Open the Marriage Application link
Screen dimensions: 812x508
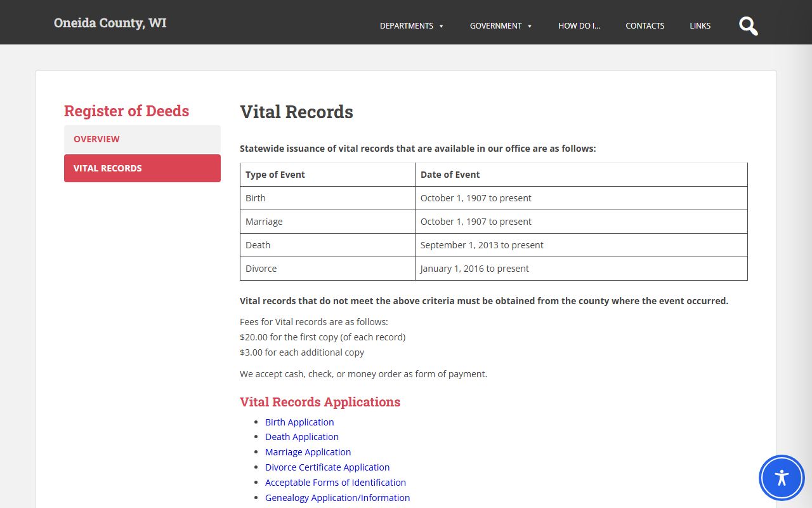click(308, 452)
